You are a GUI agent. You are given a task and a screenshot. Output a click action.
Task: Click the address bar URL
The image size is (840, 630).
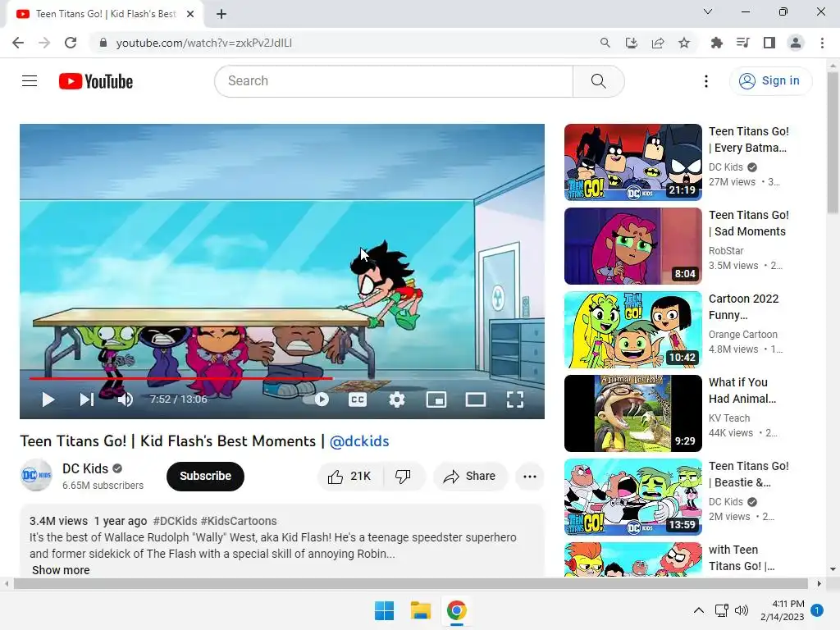pos(203,43)
